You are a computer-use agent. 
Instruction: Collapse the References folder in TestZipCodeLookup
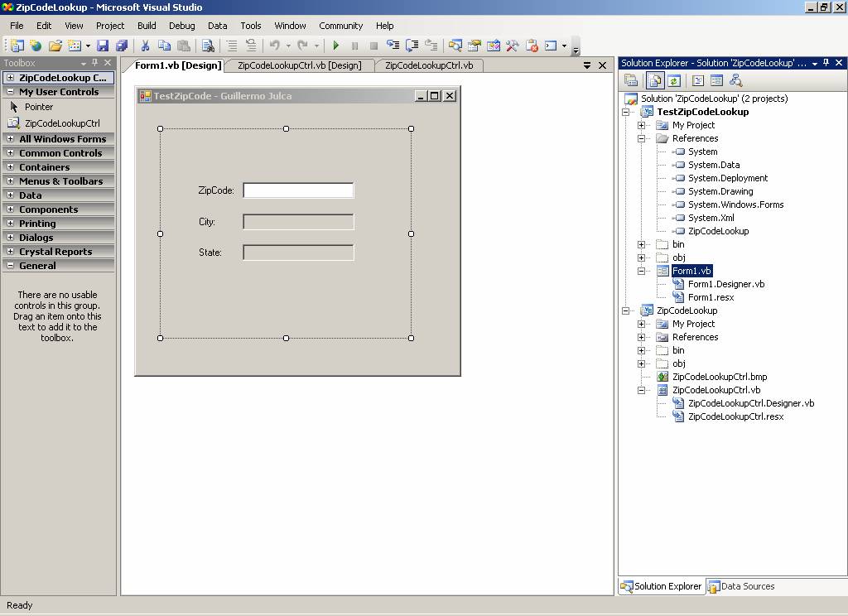[x=641, y=138]
